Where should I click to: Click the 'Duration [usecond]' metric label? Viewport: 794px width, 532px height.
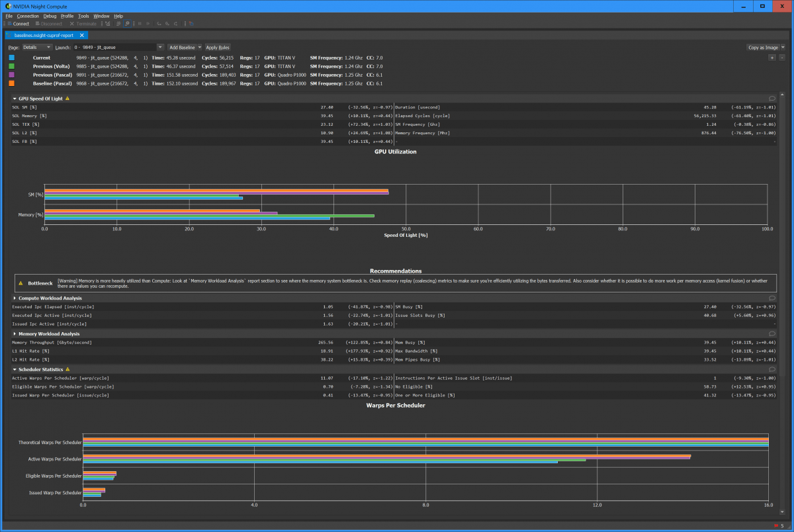[417, 107]
